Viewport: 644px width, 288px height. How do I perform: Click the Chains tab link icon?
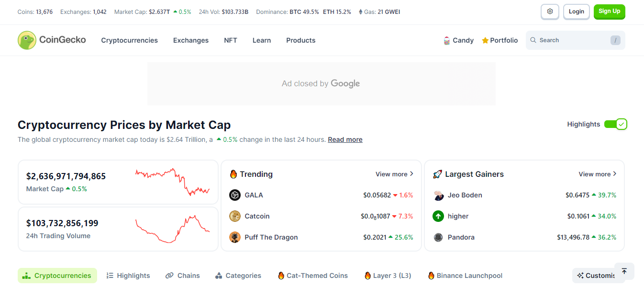click(x=169, y=276)
